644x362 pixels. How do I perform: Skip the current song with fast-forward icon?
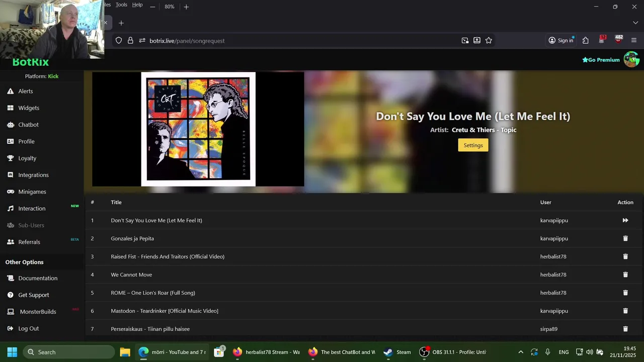point(625,220)
